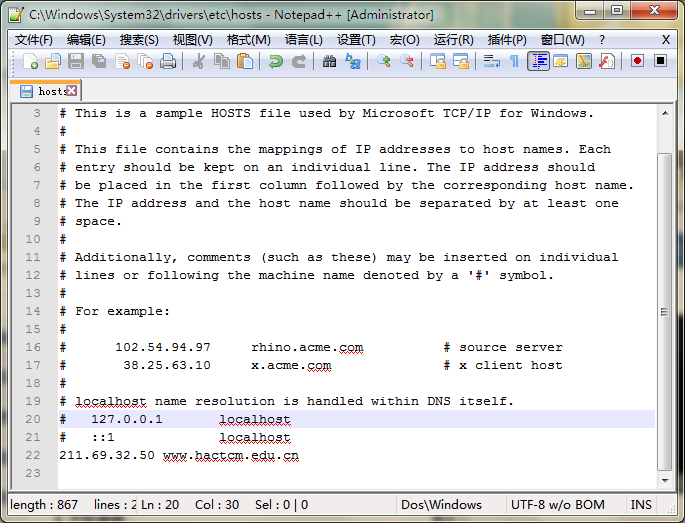Click the '# For example:' comment line
Viewport: 685px width, 523px height.
click(114, 312)
